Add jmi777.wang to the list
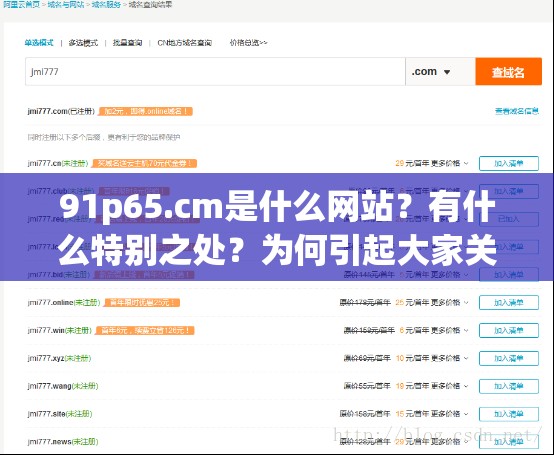The width and height of the screenshot is (554, 455). (509, 386)
